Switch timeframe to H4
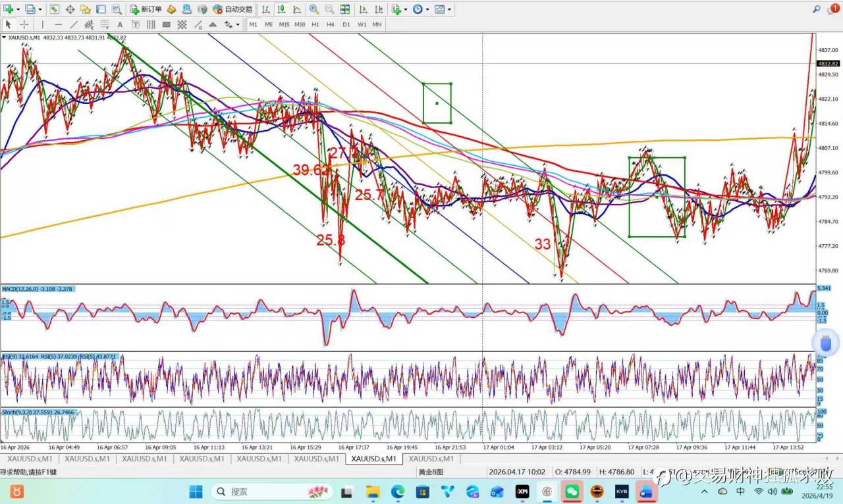This screenshot has width=843, height=504. coord(331,24)
